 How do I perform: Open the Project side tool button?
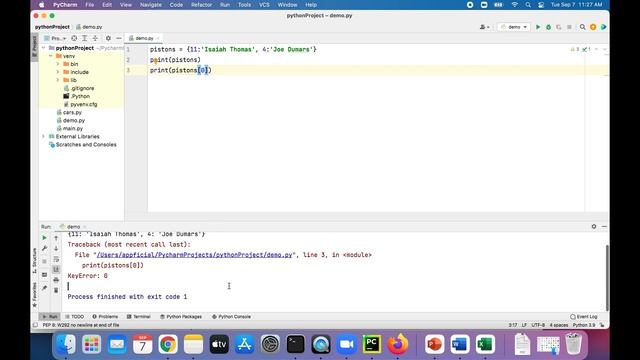pyautogui.click(x=35, y=47)
